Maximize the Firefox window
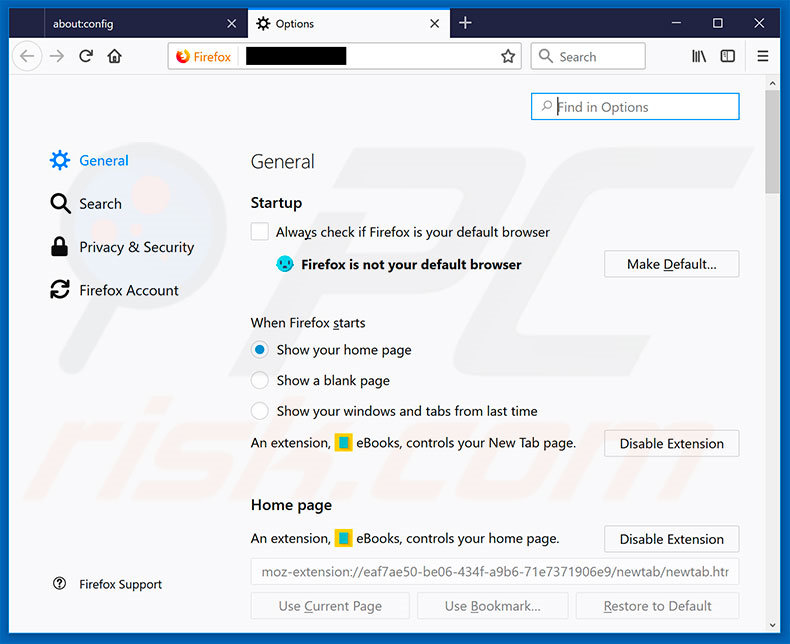Screen dimensions: 790x644 tap(717, 23)
